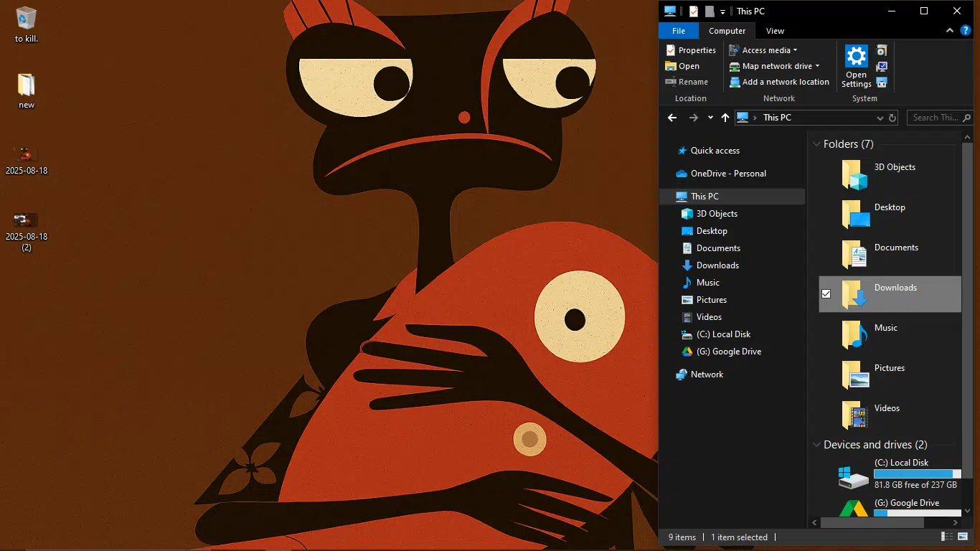The width and height of the screenshot is (980, 551).
Task: Open the Customize Quick Access Toolbar dropdown arrow
Action: 723,11
